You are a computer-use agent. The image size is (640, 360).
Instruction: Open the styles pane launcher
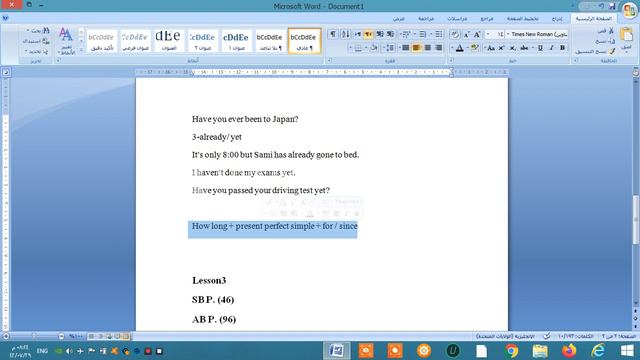pos(59,60)
